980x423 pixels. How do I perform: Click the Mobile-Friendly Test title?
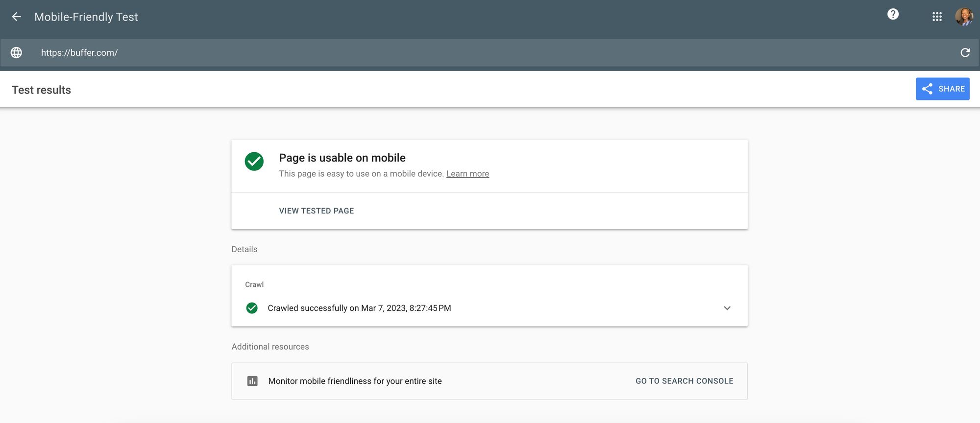[86, 17]
